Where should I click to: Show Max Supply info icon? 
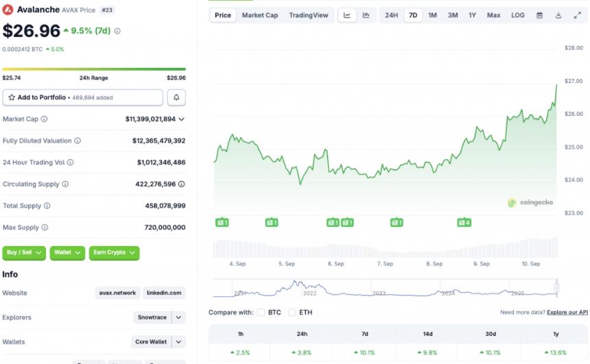tap(45, 228)
